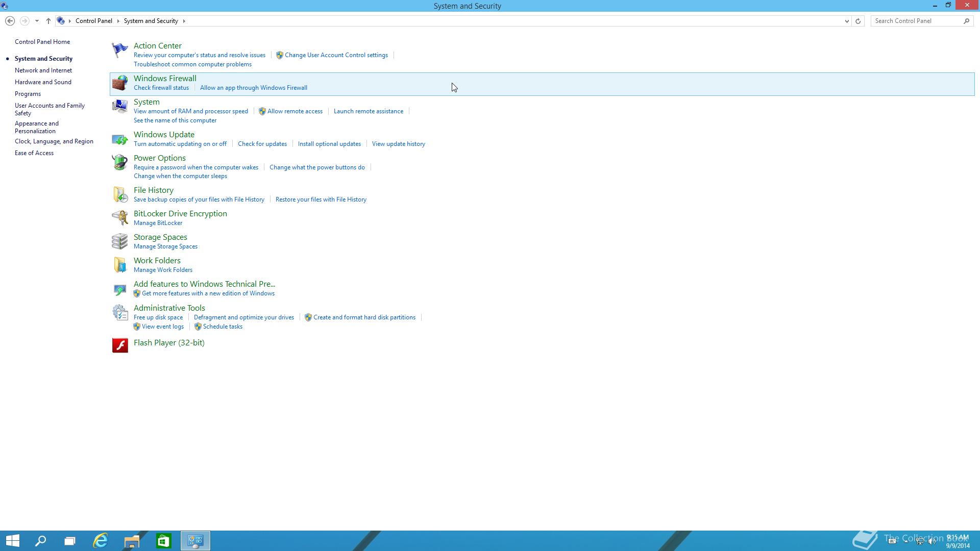Open the Flash Player red icon
This screenshot has width=980, height=551.
pyautogui.click(x=120, y=345)
